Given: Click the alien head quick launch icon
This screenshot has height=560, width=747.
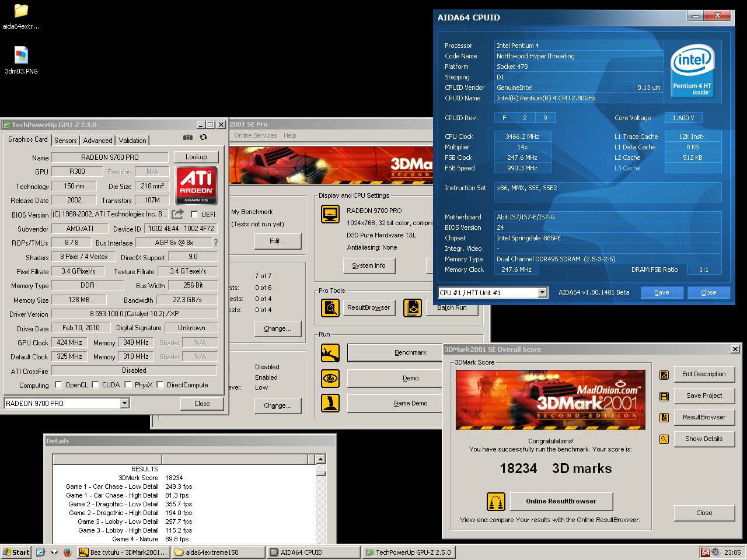Looking at the screenshot, I should (54, 552).
